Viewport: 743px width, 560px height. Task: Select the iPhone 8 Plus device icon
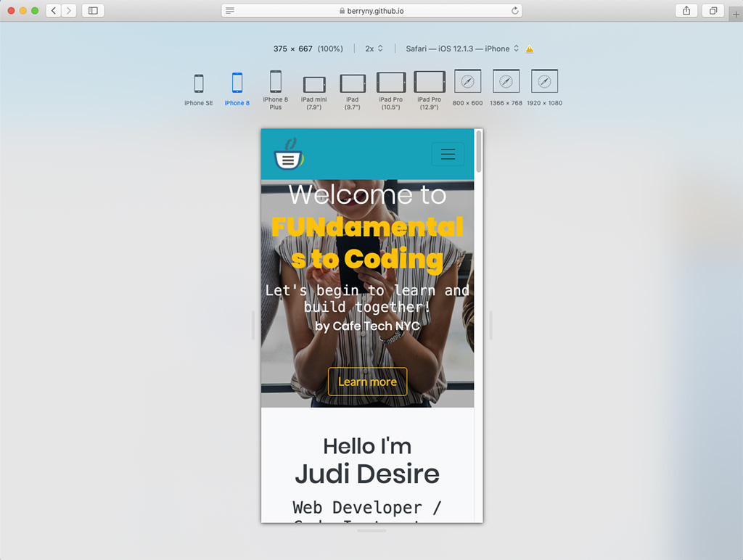(276, 82)
